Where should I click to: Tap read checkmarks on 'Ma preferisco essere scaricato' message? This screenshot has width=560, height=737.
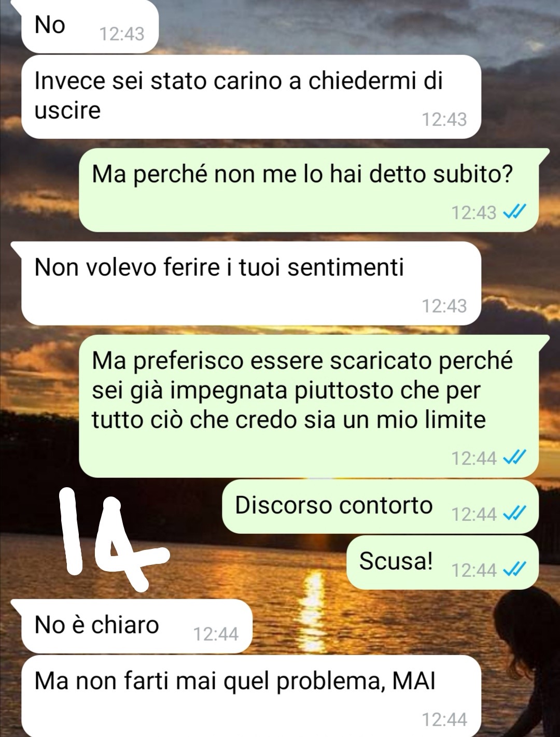click(x=515, y=458)
